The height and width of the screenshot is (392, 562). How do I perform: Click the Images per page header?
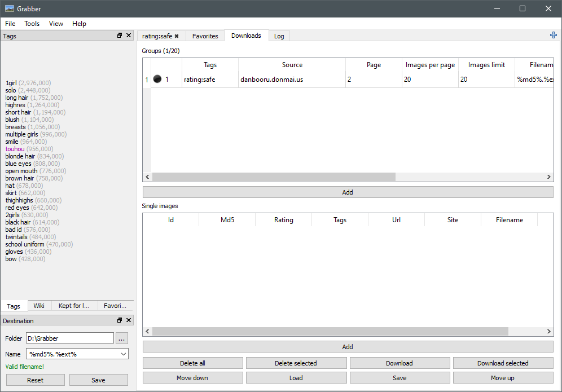click(430, 65)
